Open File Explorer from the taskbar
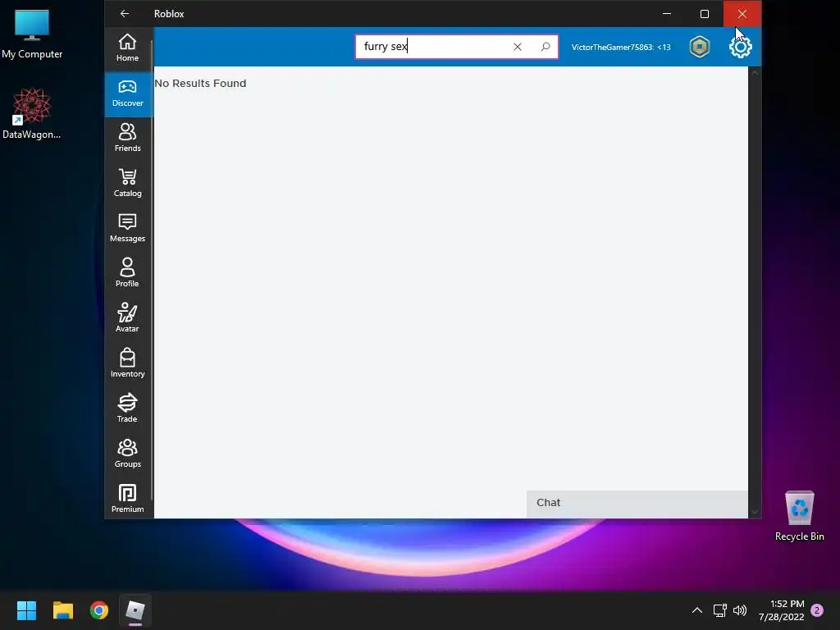840x630 pixels. 62,610
